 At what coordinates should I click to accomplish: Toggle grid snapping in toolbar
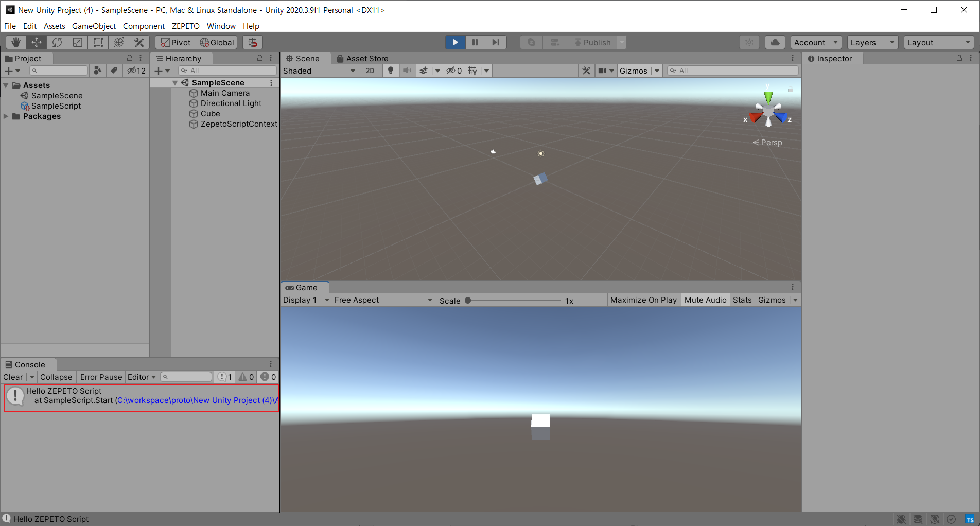point(253,42)
